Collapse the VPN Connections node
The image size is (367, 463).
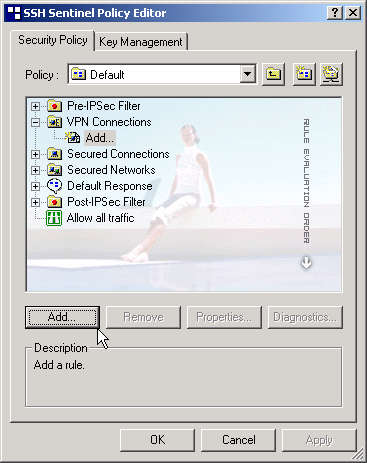point(35,122)
